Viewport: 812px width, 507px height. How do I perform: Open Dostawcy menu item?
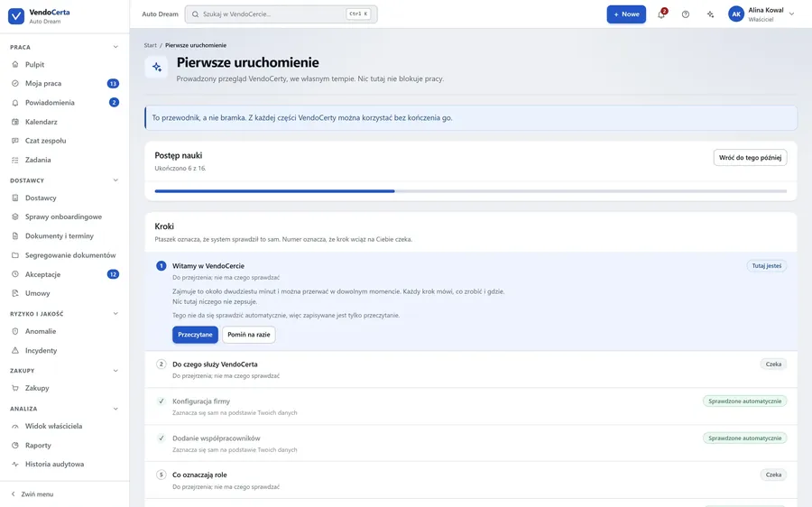point(64,198)
